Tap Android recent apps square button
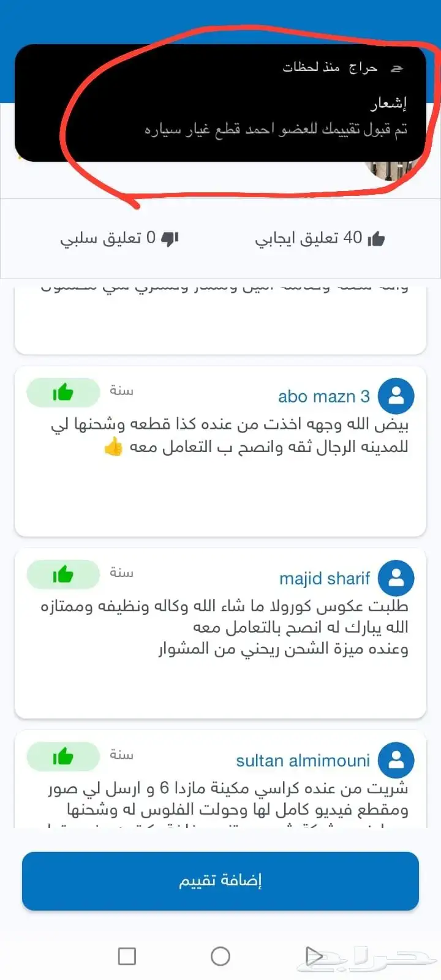 tap(127, 956)
